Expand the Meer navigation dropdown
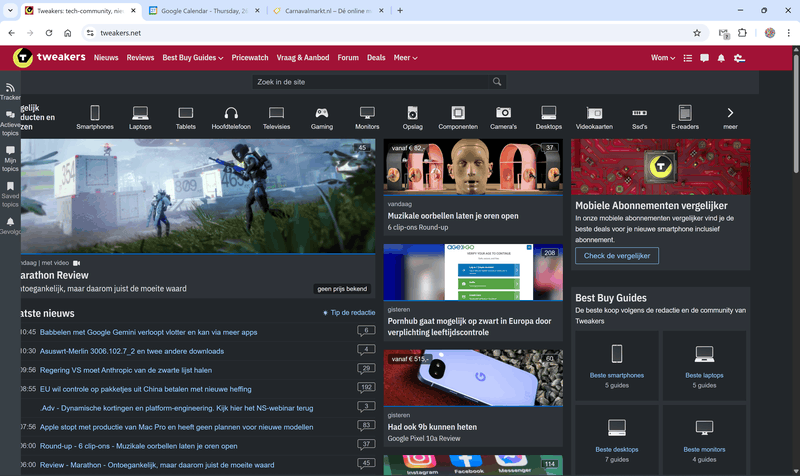This screenshot has width=800, height=476. tap(406, 58)
